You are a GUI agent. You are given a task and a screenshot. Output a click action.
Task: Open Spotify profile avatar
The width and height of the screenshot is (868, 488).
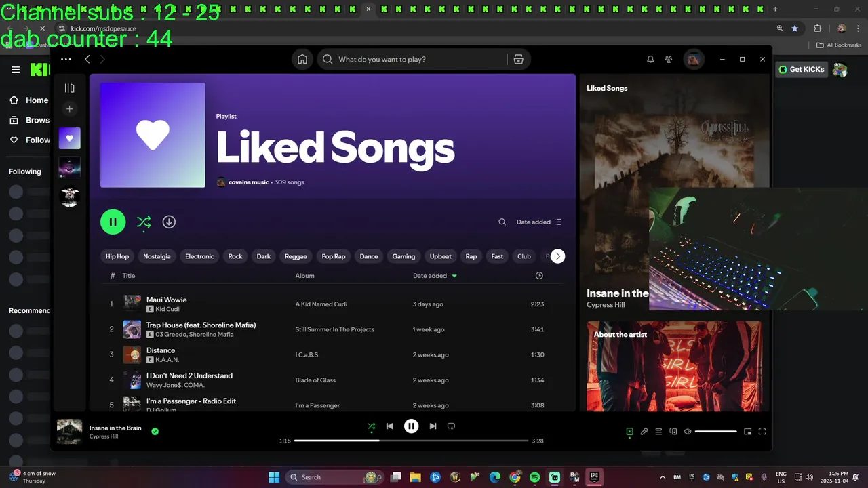694,59
